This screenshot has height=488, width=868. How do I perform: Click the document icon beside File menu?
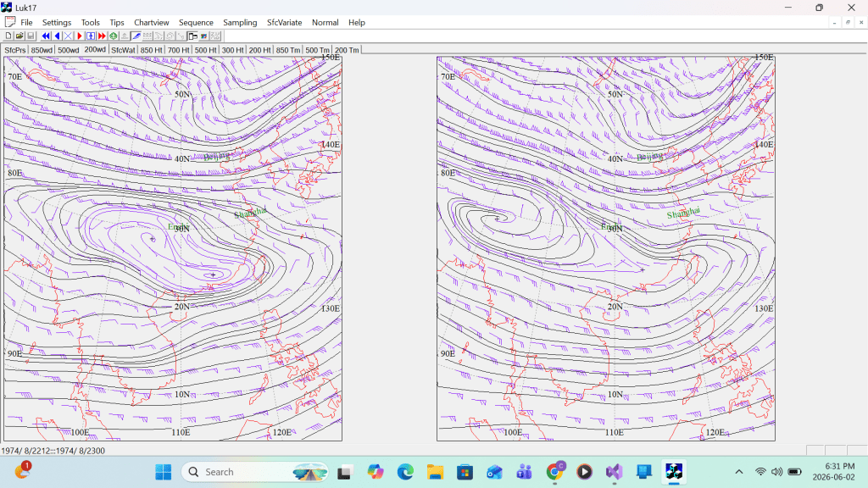point(9,22)
